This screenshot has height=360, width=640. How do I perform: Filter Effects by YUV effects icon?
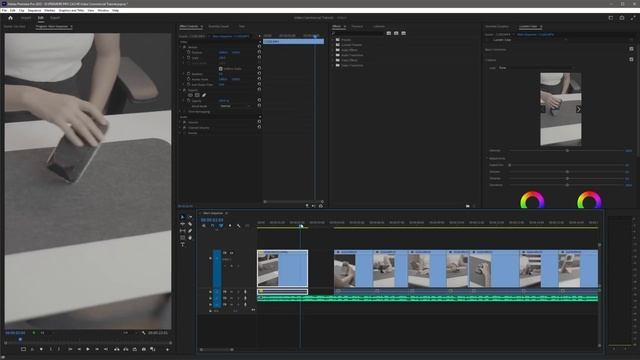403,33
